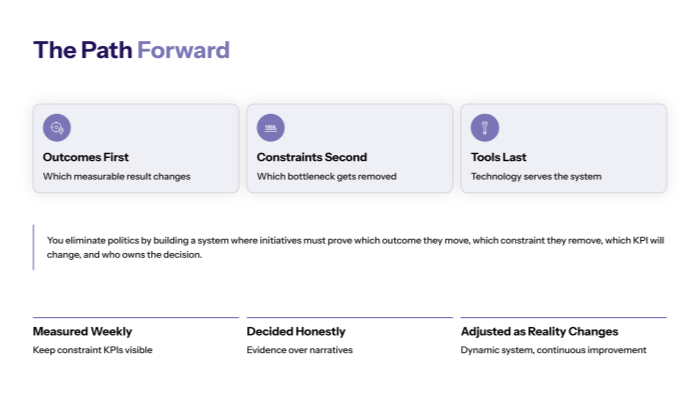Click the vertical bar beside the quote
700x400 pixels.
pyautogui.click(x=34, y=247)
